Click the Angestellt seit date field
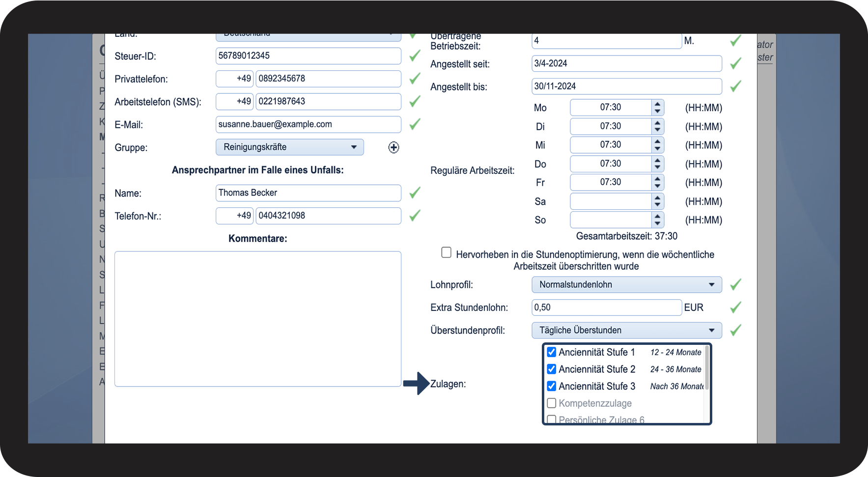Viewport: 868px width, 477px height. coord(627,63)
